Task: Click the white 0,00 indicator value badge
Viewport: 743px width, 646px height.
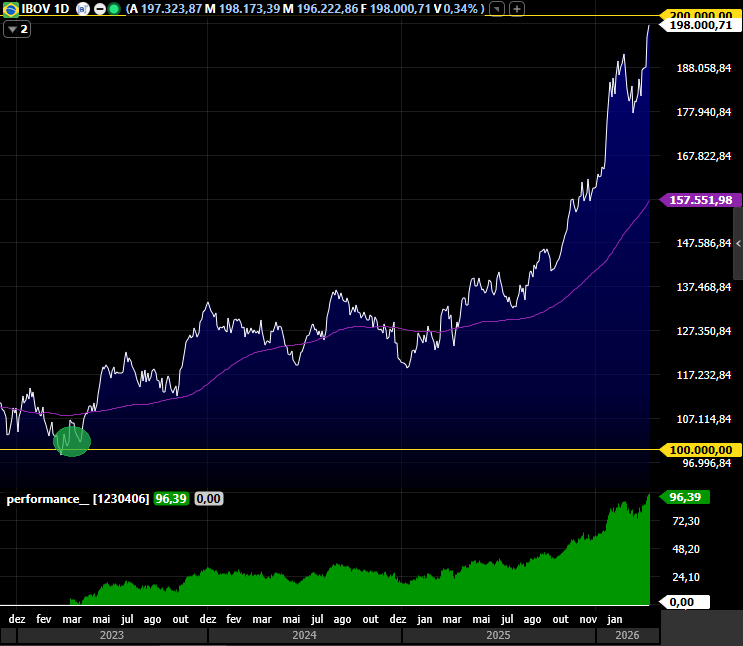Action: 208,499
